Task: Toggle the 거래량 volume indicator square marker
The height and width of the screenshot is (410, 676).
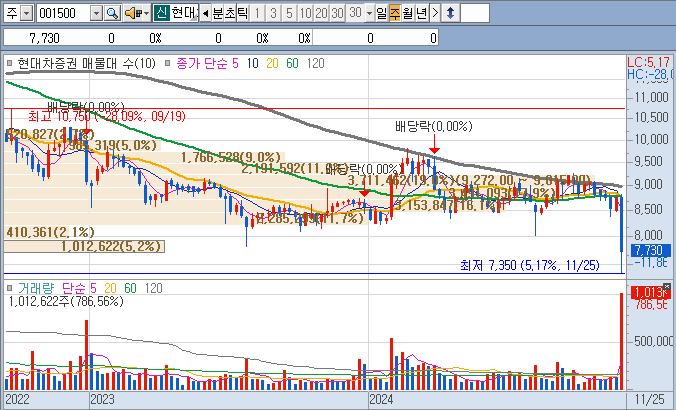Action: [10, 288]
